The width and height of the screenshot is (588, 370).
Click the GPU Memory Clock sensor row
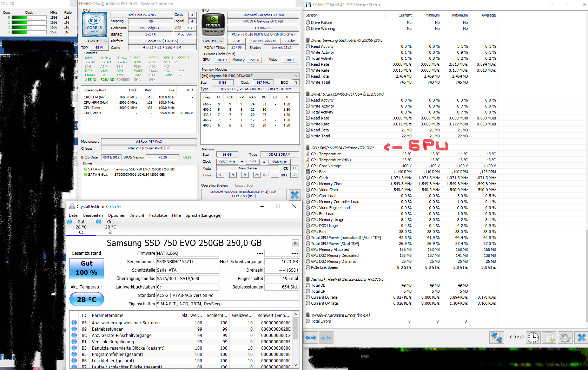click(x=401, y=184)
